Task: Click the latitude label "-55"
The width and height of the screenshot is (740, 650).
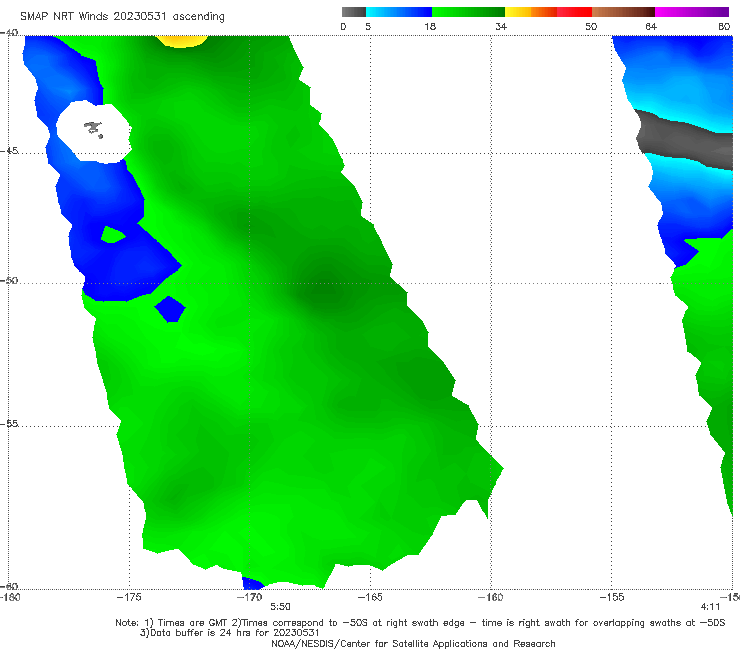Action: pos(9,423)
